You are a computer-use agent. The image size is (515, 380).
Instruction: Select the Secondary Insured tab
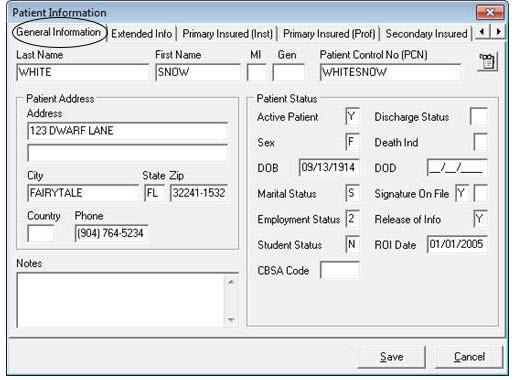(x=426, y=34)
